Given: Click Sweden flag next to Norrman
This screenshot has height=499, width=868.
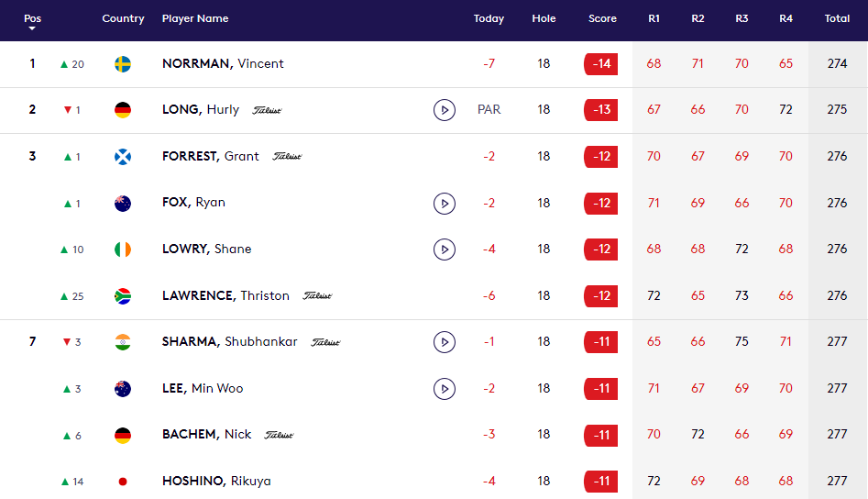Looking at the screenshot, I should click(x=123, y=64).
